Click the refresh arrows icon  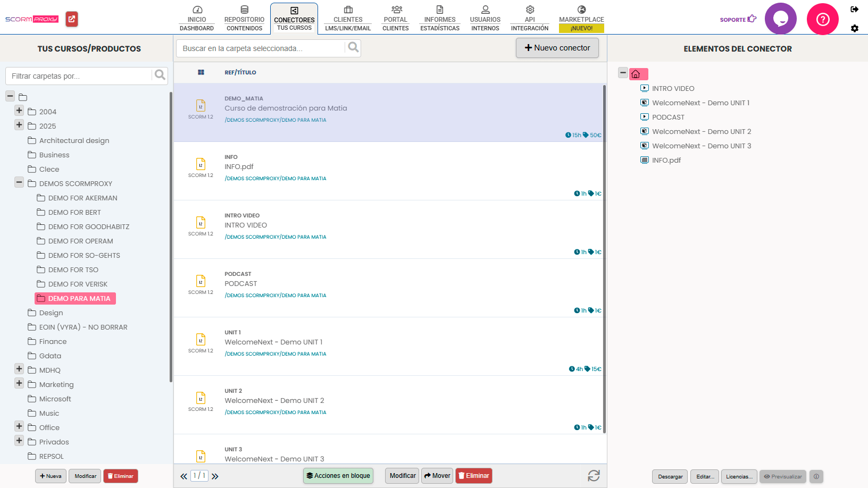point(594,476)
